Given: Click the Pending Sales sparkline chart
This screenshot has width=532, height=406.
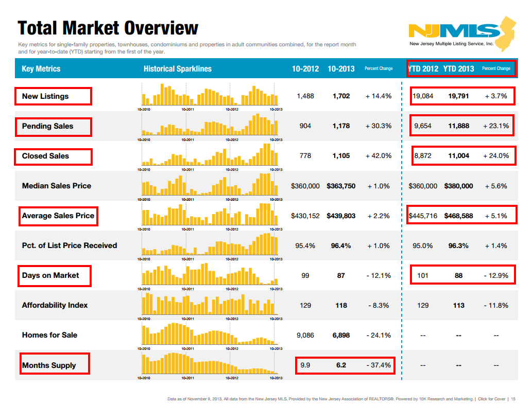Looking at the screenshot, I should 210,126.
